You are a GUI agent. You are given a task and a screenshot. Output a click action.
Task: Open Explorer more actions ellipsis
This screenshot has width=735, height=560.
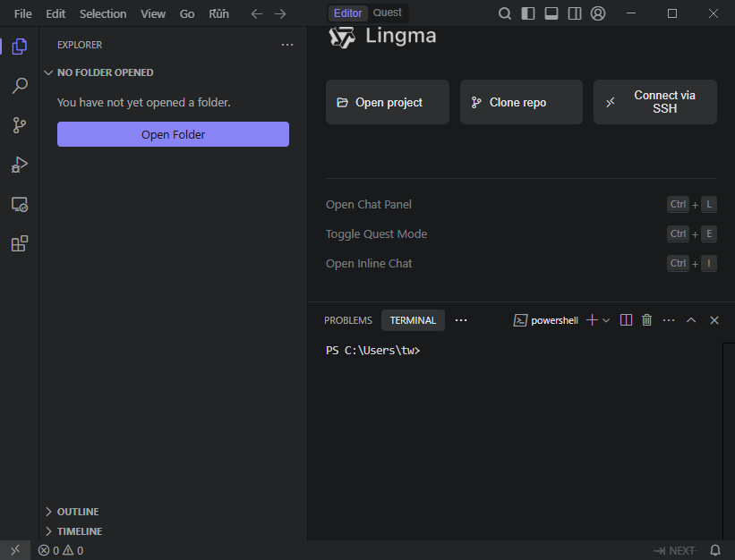click(286, 45)
